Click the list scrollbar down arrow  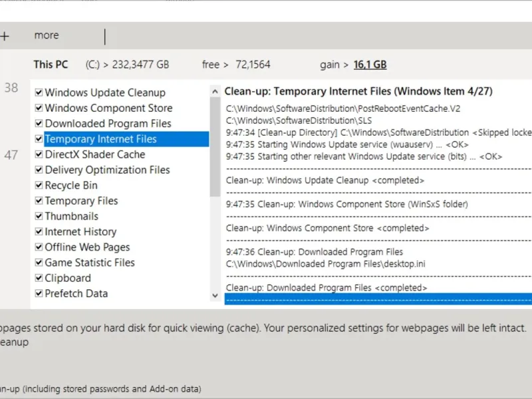tap(215, 295)
